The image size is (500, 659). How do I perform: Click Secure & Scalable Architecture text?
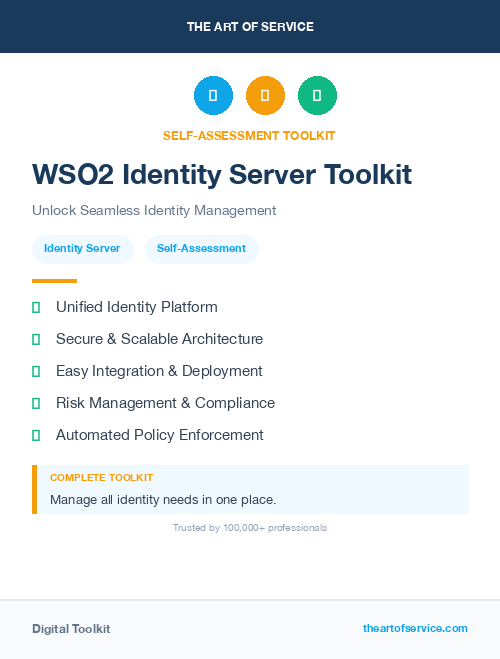point(160,339)
